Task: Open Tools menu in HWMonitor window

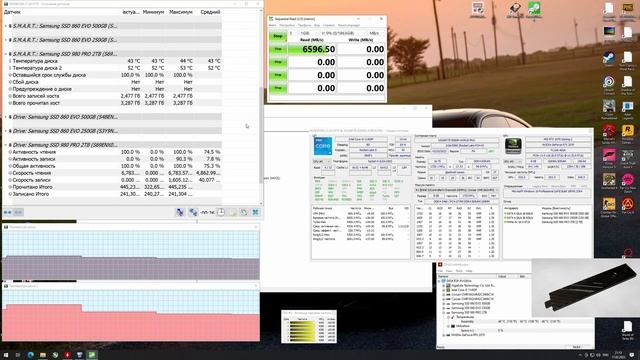Action: click(459, 271)
